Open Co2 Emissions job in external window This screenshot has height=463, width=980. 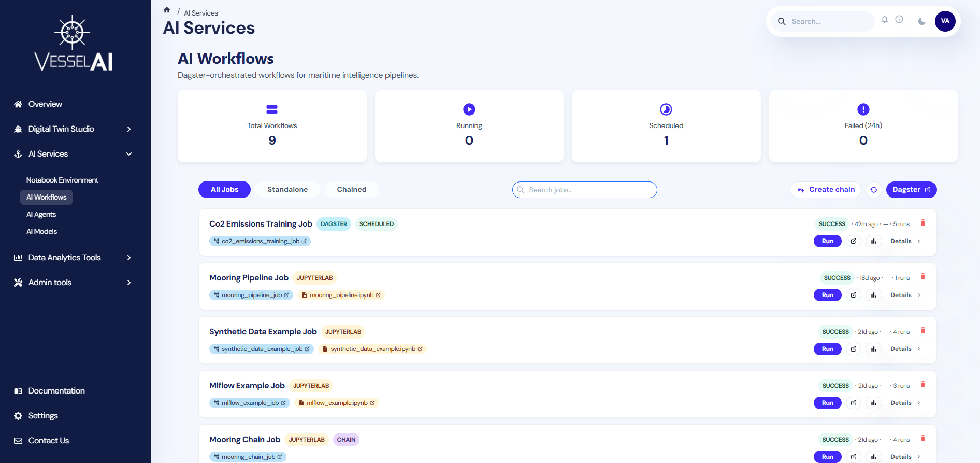point(854,241)
